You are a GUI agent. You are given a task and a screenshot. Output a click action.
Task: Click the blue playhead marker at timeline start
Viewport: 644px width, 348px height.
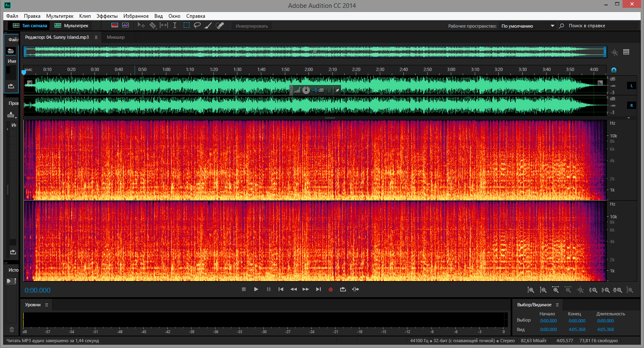tap(24, 72)
